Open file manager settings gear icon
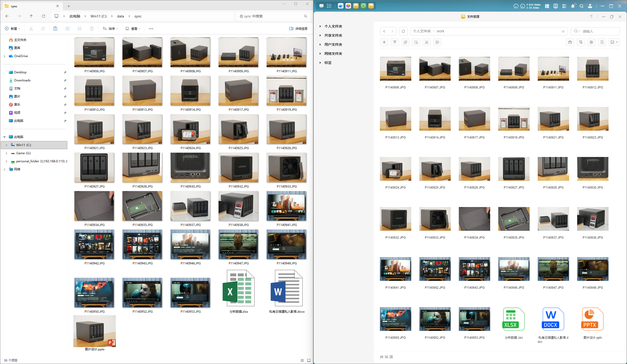This screenshot has height=364, width=627. (x=591, y=42)
